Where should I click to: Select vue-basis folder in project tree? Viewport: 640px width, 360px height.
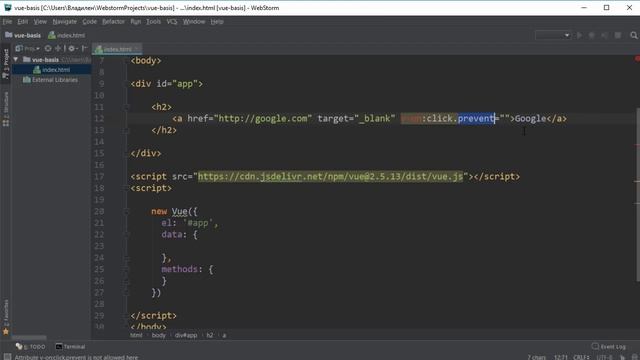pyautogui.click(x=45, y=60)
